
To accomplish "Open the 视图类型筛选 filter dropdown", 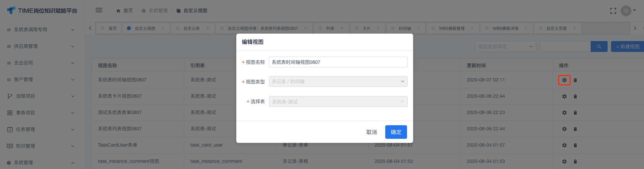I will 506,46.
